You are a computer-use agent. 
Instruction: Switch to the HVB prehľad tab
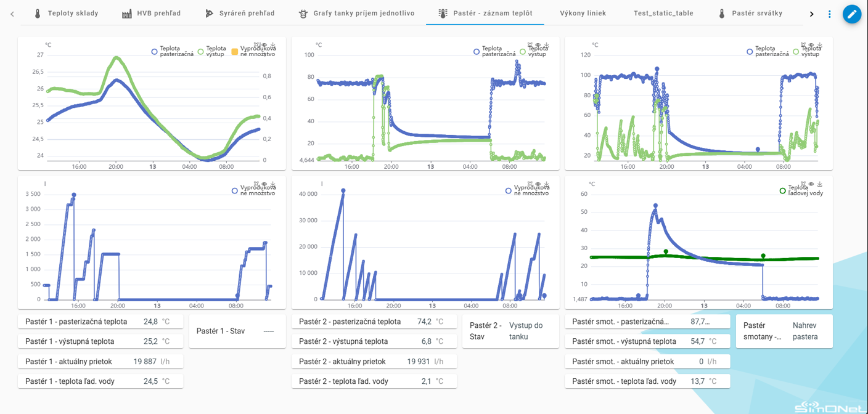(x=151, y=14)
